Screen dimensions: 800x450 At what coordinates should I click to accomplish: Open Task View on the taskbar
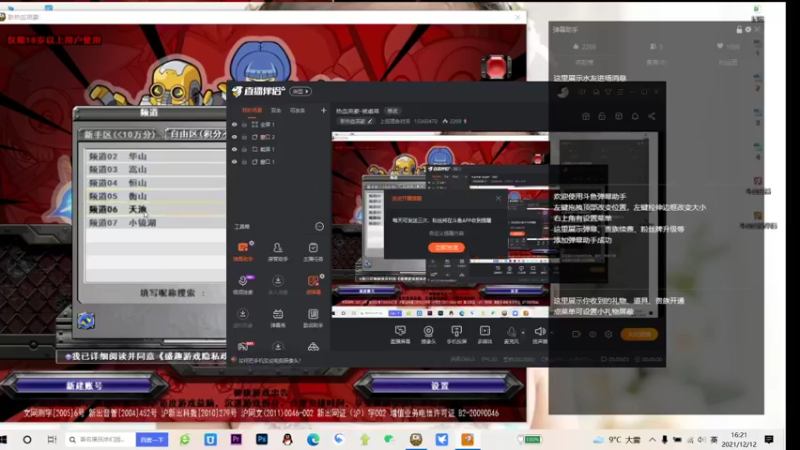coord(52,439)
